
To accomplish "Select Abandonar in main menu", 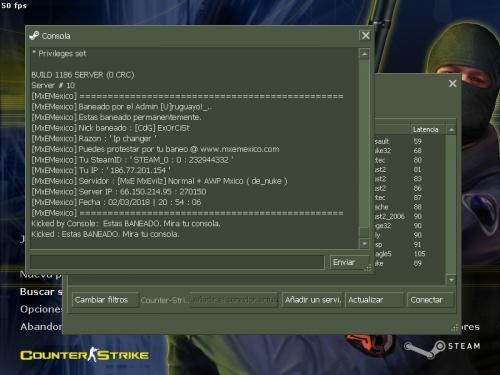I will pyautogui.click(x=41, y=326).
